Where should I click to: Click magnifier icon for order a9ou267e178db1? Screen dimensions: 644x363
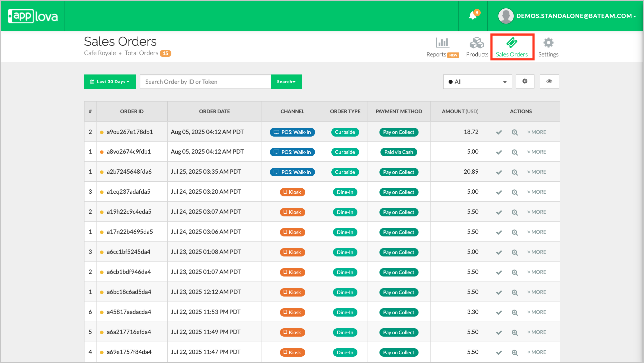pyautogui.click(x=515, y=132)
